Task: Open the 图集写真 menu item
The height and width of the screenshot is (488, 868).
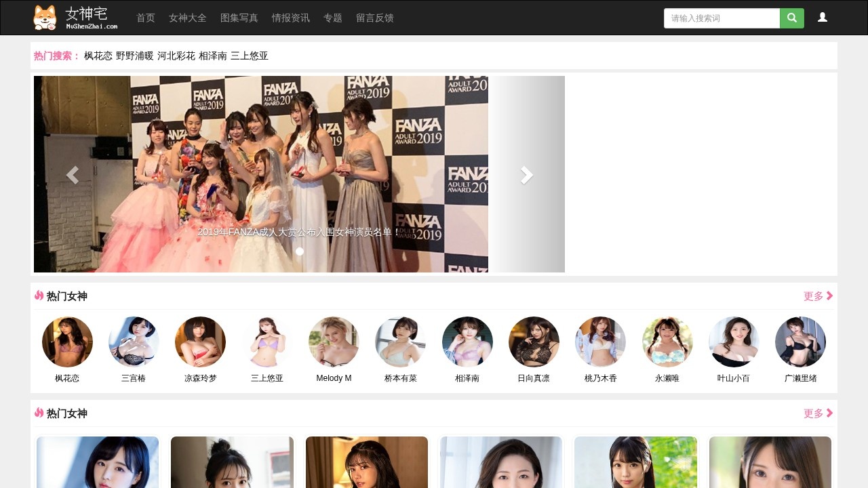Action: click(x=239, y=18)
